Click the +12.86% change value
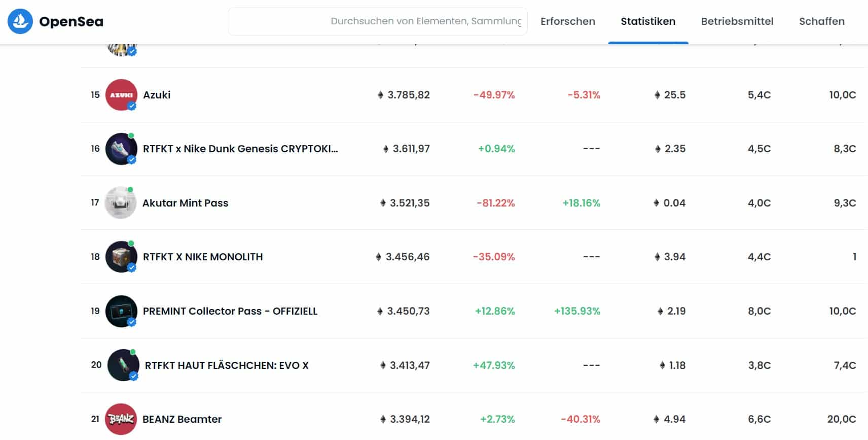 (x=495, y=311)
